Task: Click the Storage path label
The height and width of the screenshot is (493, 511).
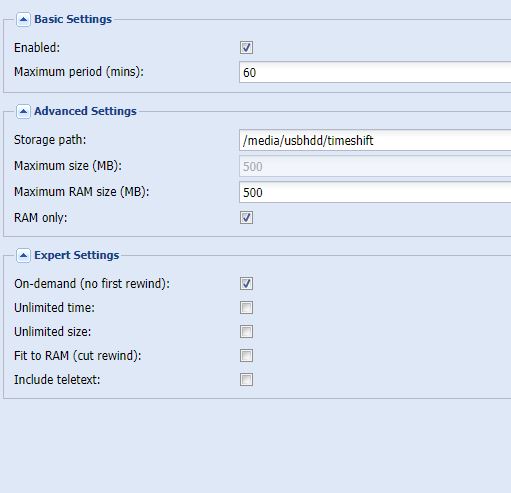Action: (x=50, y=140)
